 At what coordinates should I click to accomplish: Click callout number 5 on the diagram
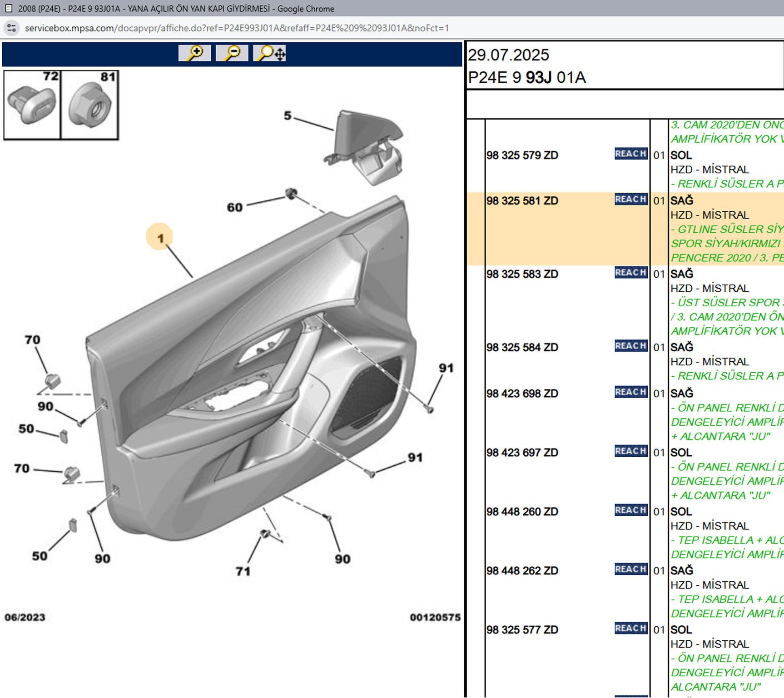pyautogui.click(x=287, y=116)
